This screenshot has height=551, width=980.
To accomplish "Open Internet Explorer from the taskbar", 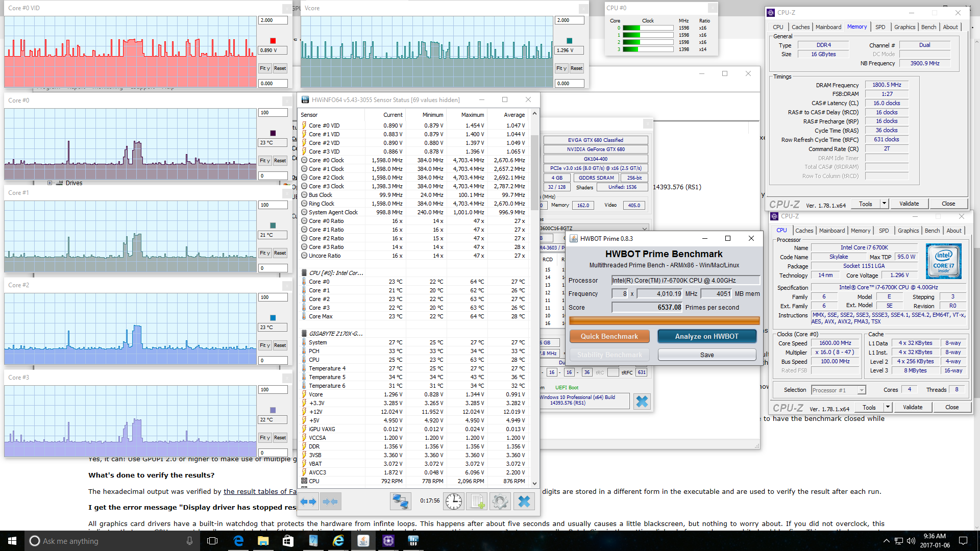I will click(x=338, y=541).
